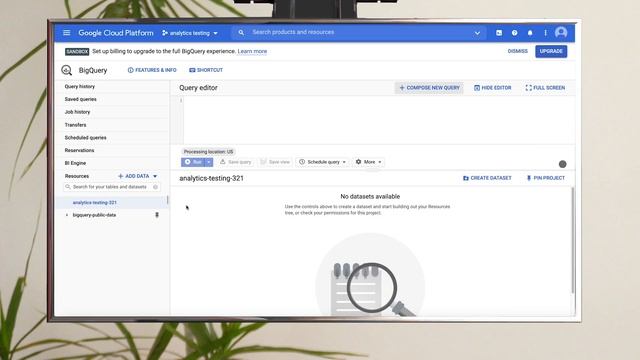This screenshot has height=360, width=640.
Task: Open the More settings dropdown
Action: (x=369, y=162)
